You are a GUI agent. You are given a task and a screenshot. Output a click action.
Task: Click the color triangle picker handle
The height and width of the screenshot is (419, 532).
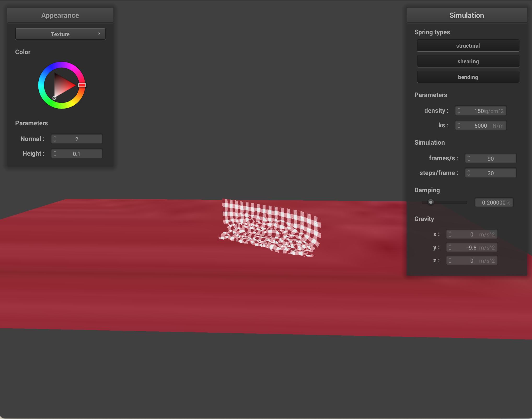pos(54,98)
